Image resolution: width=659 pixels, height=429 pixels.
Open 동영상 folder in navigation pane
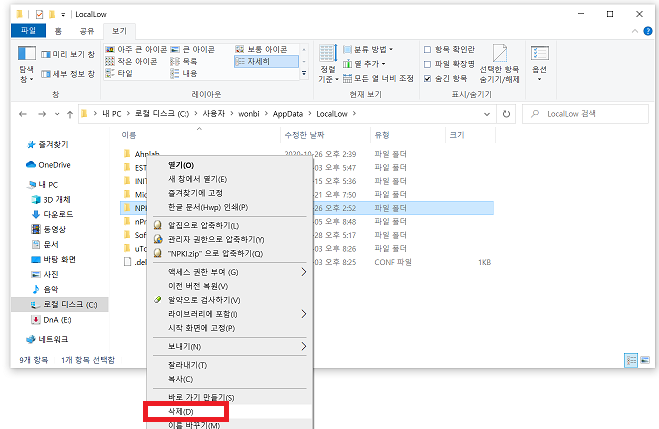coord(49,229)
